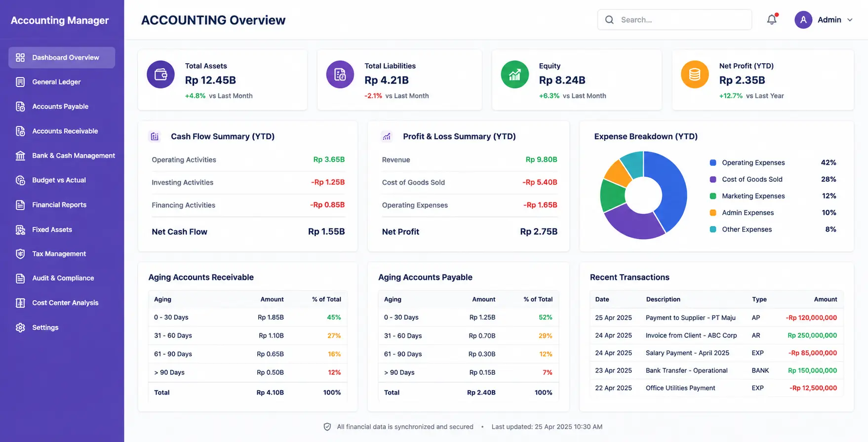Click the Investing Activities -Rp 1.25B value
Viewport: 868px width, 442px height.
(328, 182)
